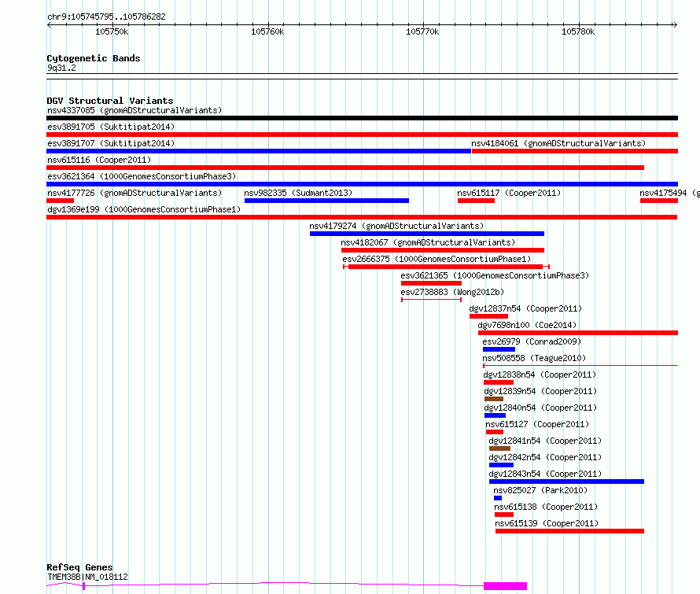Open variant dgv7698n100 Coe2014 label

(x=527, y=325)
